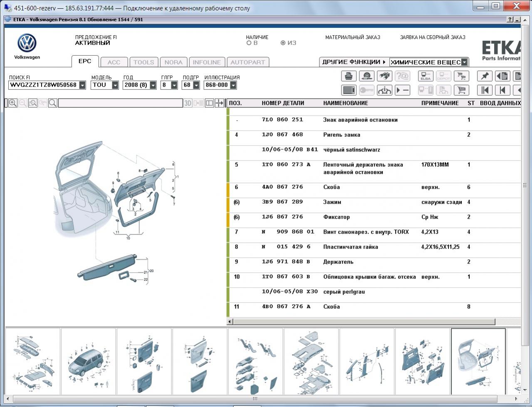Viewport: 532px width, 407px height.
Task: Click the plain magnifier search icon
Action: pyautogui.click(x=53, y=103)
